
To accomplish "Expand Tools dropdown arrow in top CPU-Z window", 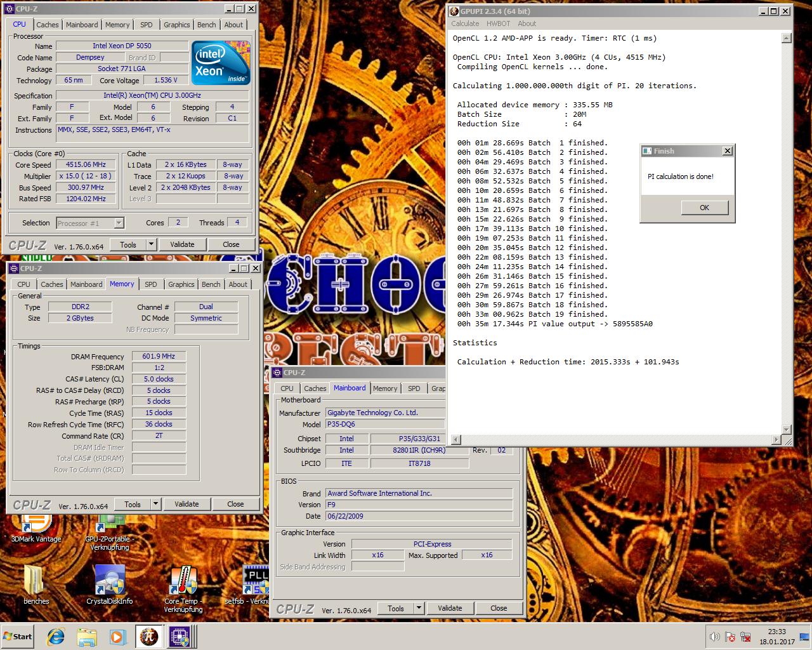I will (x=151, y=244).
